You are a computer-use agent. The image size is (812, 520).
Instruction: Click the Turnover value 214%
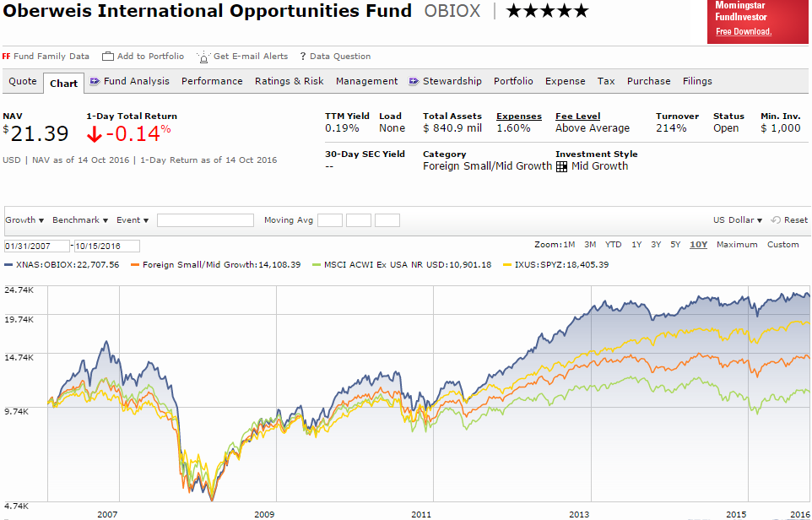click(x=671, y=128)
